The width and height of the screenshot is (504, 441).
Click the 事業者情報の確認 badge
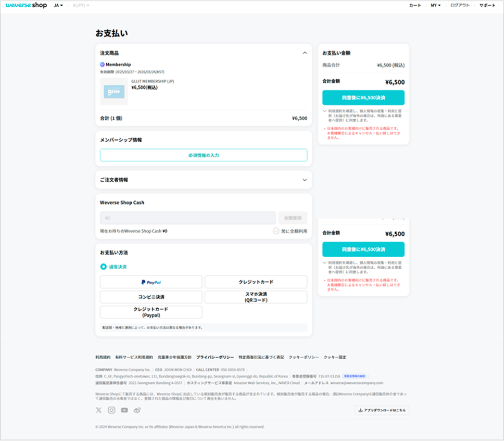pyautogui.click(x=354, y=376)
